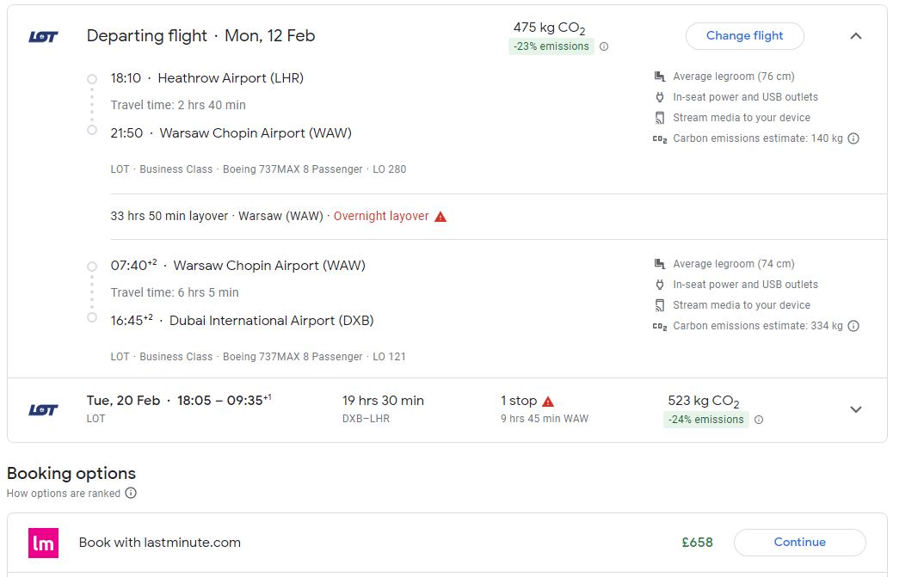Click the LOT logo on return flight
Screen dimensions: 924x577
tap(44, 410)
